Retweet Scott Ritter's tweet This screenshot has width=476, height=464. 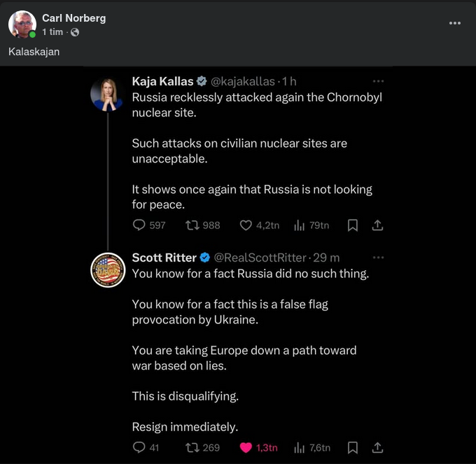[191, 447]
